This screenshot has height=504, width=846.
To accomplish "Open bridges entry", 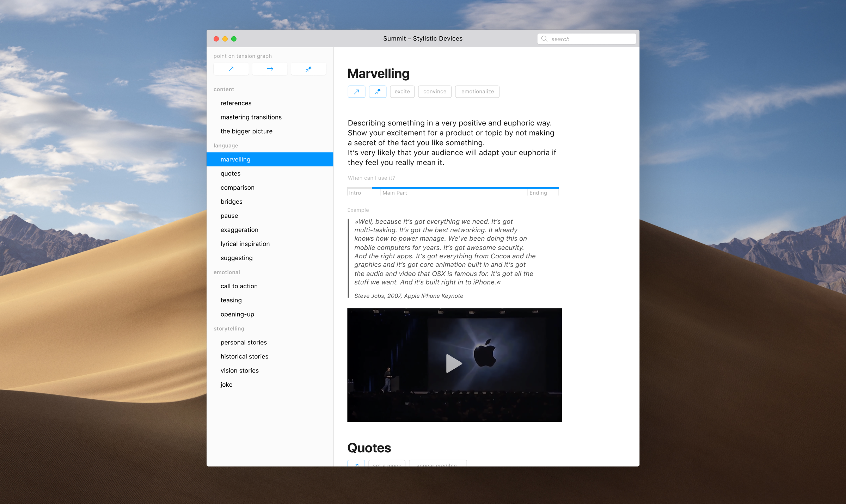I will [x=270, y=202].
